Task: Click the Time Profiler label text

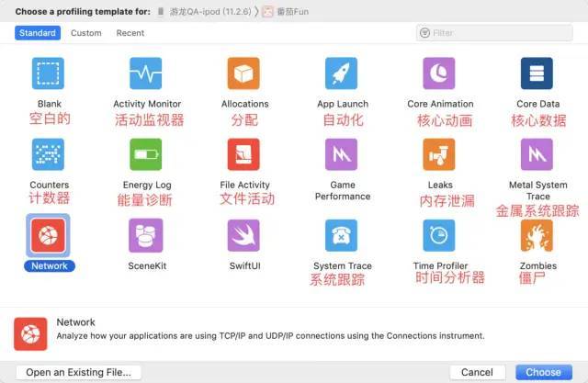Action: pos(440,266)
